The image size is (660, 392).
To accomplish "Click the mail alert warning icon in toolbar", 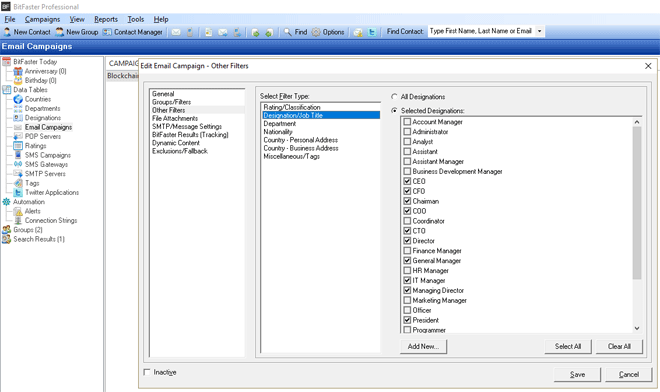I will tap(358, 32).
